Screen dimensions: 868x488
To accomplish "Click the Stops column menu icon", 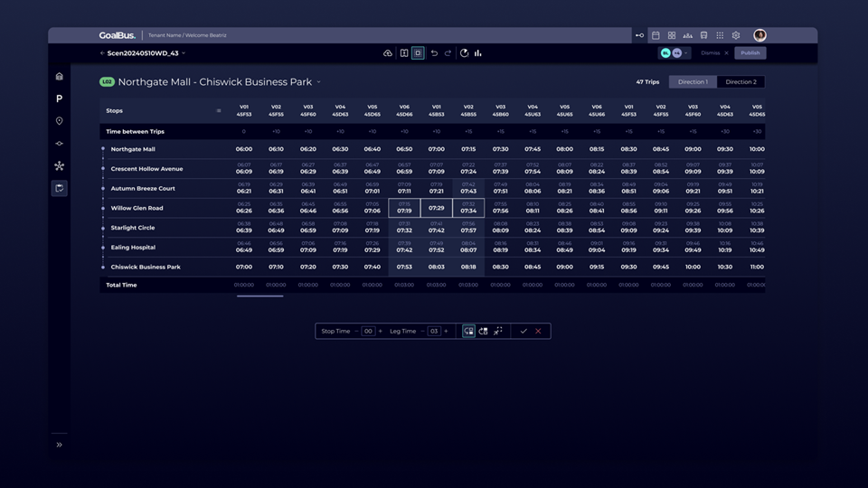I will point(219,110).
